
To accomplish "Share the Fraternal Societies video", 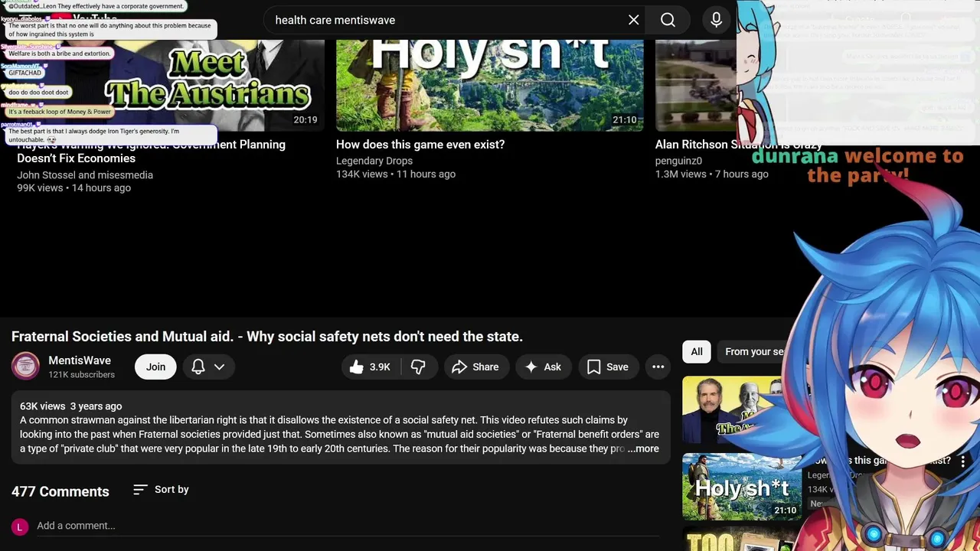I will [475, 367].
